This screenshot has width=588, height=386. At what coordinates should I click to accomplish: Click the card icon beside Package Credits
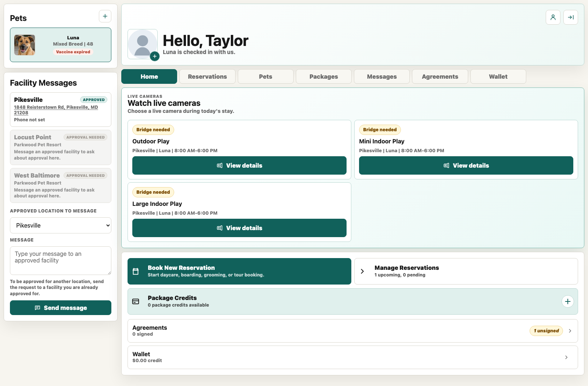pos(136,301)
